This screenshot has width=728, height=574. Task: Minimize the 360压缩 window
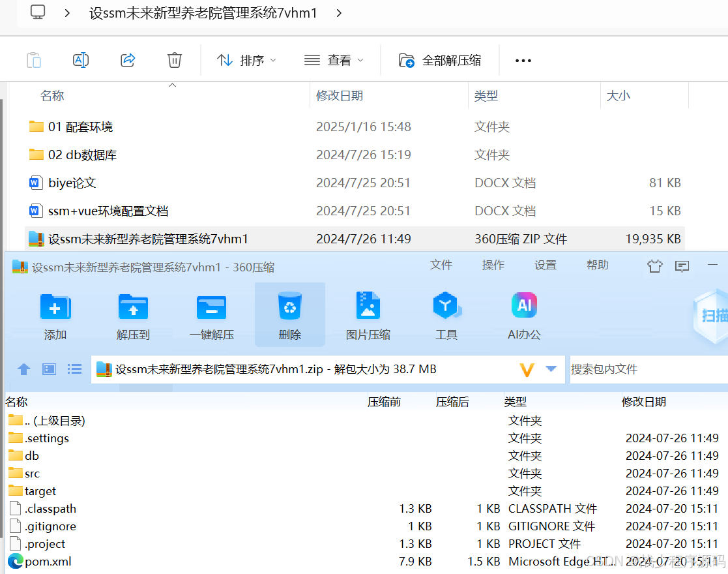[712, 265]
